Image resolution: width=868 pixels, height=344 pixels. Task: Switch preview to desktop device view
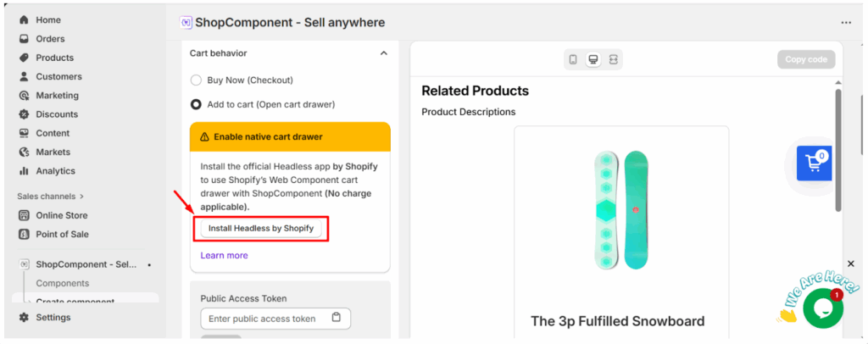coord(593,59)
